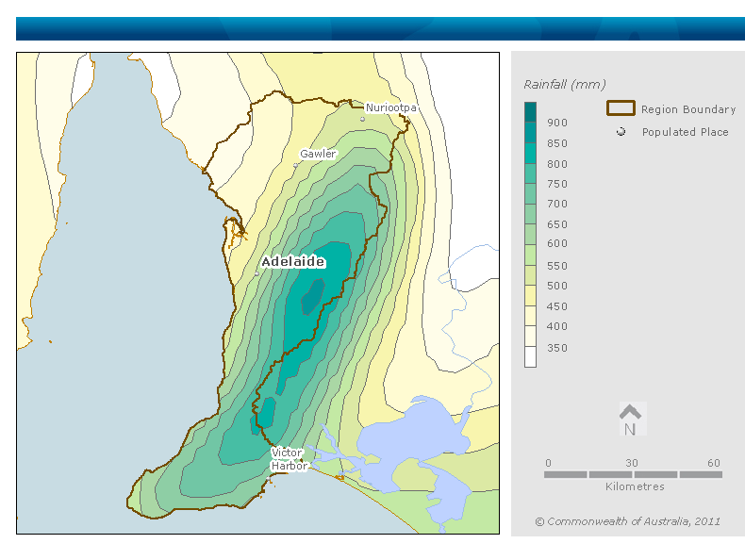Click the 30 scale bar value
This screenshot has height=560, width=745.
(x=632, y=463)
